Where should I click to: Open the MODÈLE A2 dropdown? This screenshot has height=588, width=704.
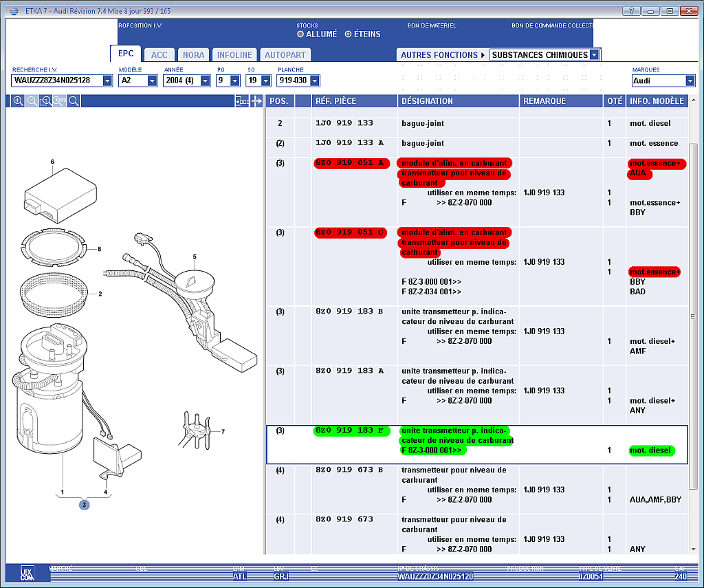pos(152,80)
